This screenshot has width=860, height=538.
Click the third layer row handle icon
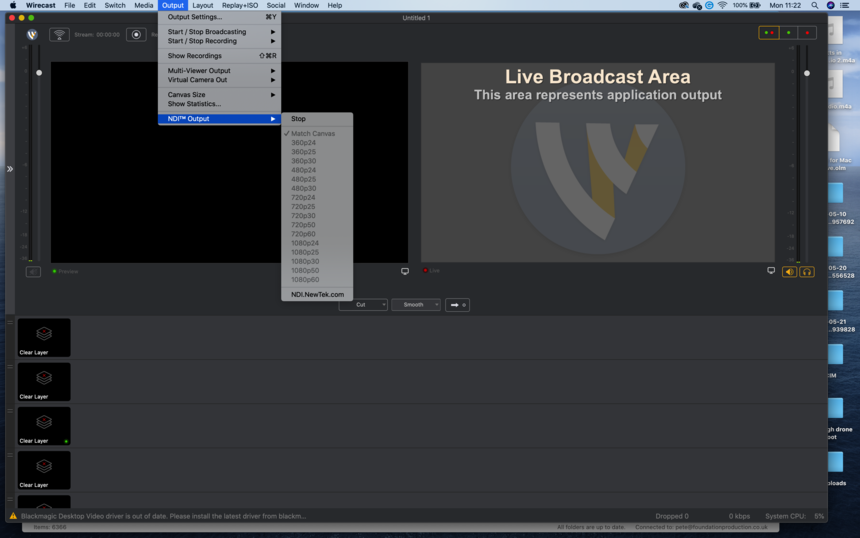coord(10,411)
